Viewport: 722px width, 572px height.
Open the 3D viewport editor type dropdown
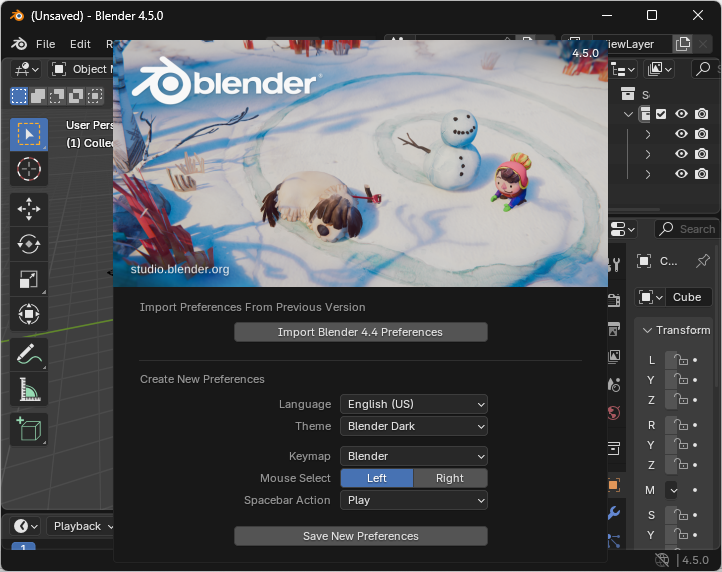(x=26, y=70)
